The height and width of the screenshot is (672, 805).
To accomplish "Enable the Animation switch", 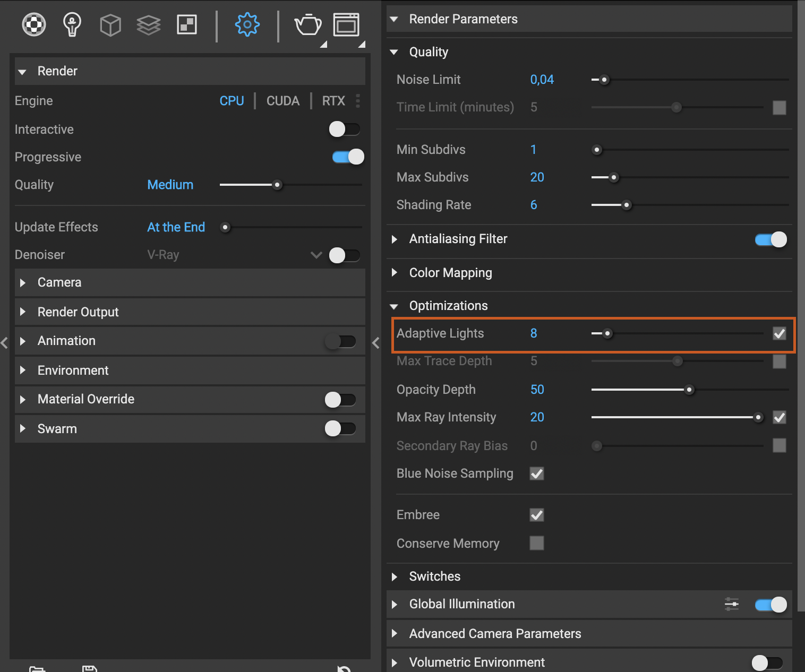I will tap(340, 341).
